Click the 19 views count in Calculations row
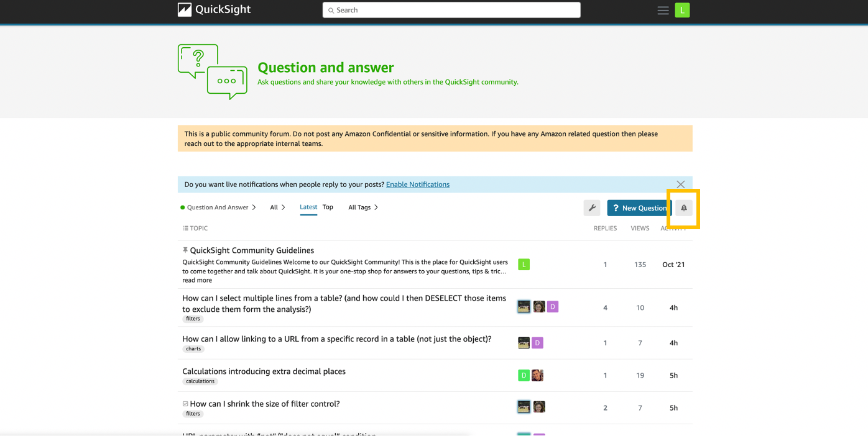 (640, 375)
